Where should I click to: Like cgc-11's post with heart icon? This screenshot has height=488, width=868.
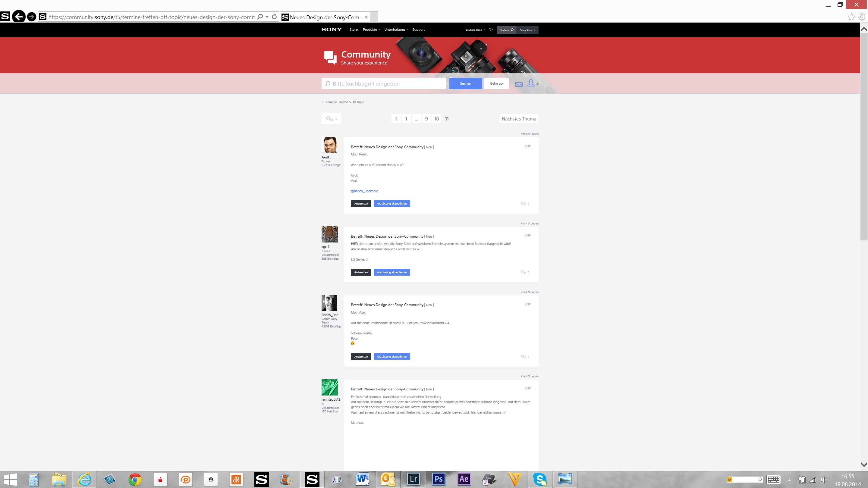tap(529, 235)
